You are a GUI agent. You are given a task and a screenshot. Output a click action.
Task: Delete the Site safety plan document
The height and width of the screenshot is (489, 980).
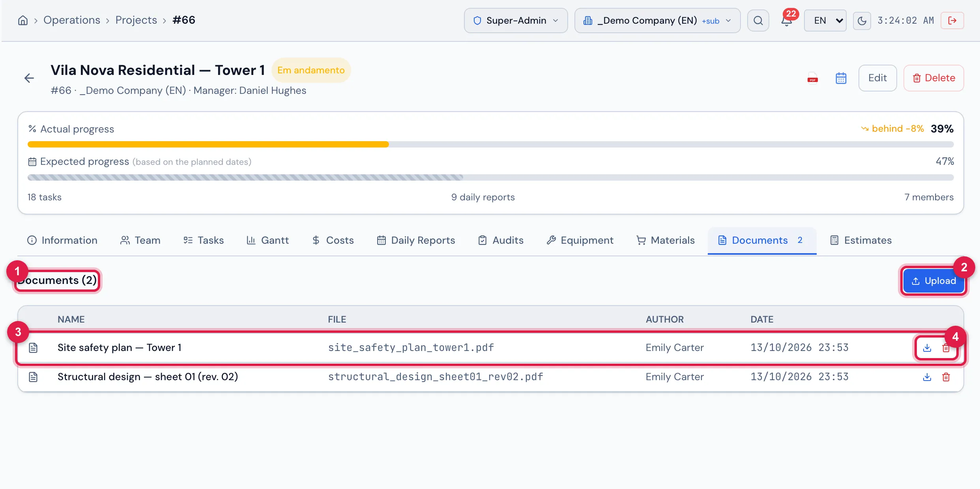[x=946, y=348]
